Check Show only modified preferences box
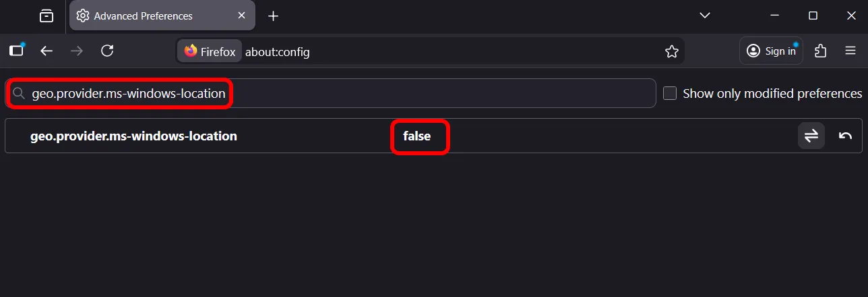This screenshot has width=868, height=297. [x=670, y=93]
